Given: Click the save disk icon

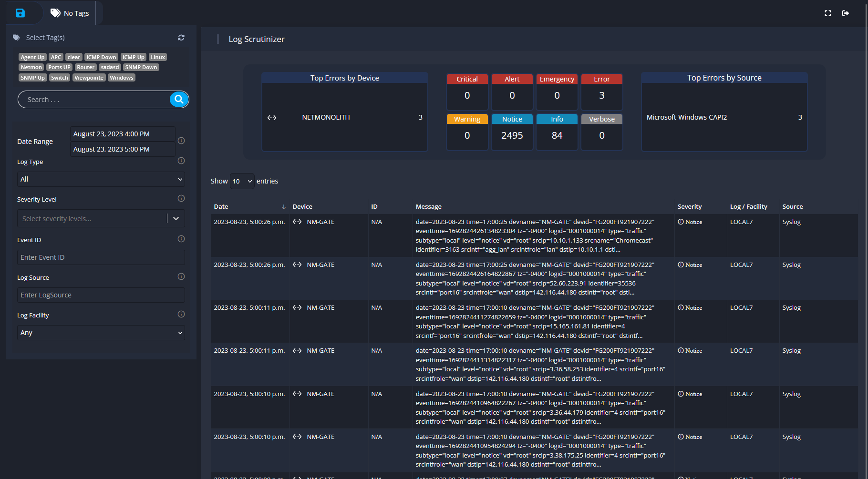Looking at the screenshot, I should pos(20,13).
